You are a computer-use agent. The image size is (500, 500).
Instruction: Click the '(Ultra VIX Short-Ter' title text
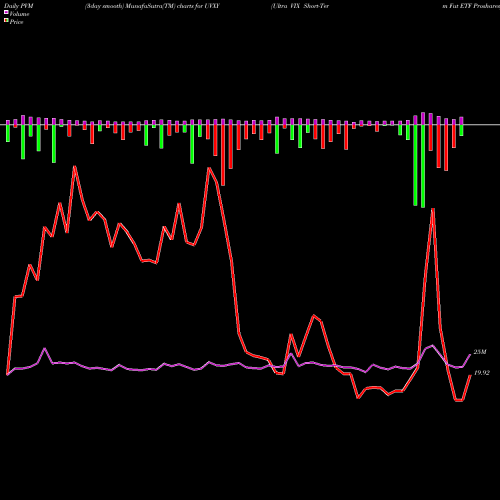(x=300, y=6)
